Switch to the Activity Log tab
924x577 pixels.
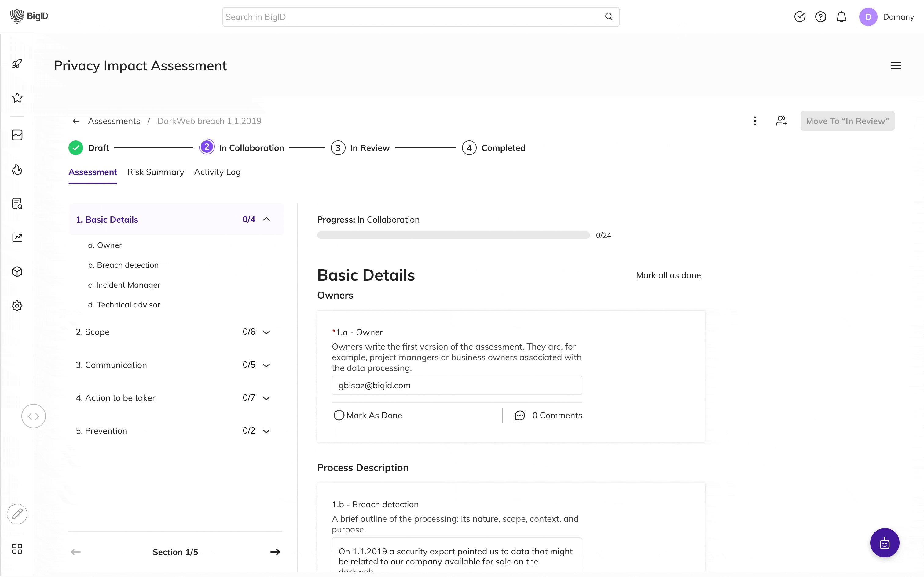tap(217, 172)
